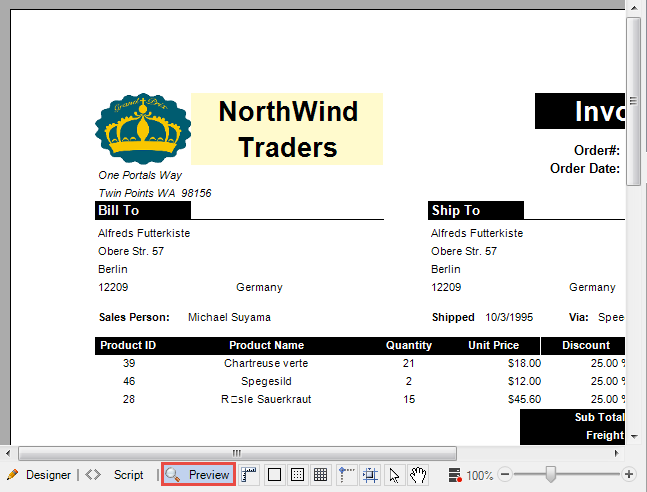The height and width of the screenshot is (492, 647).
Task: Click the $18.00 unit price
Action: coord(524,363)
